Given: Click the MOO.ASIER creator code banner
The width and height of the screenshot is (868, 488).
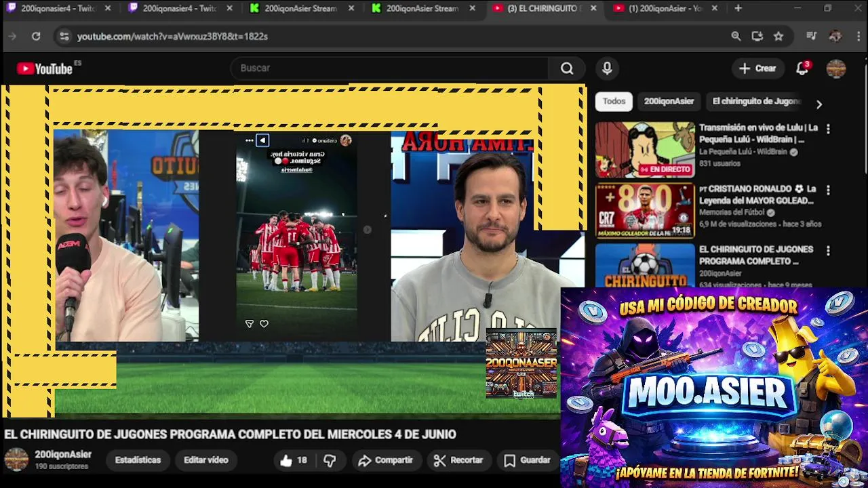Looking at the screenshot, I should tap(713, 387).
